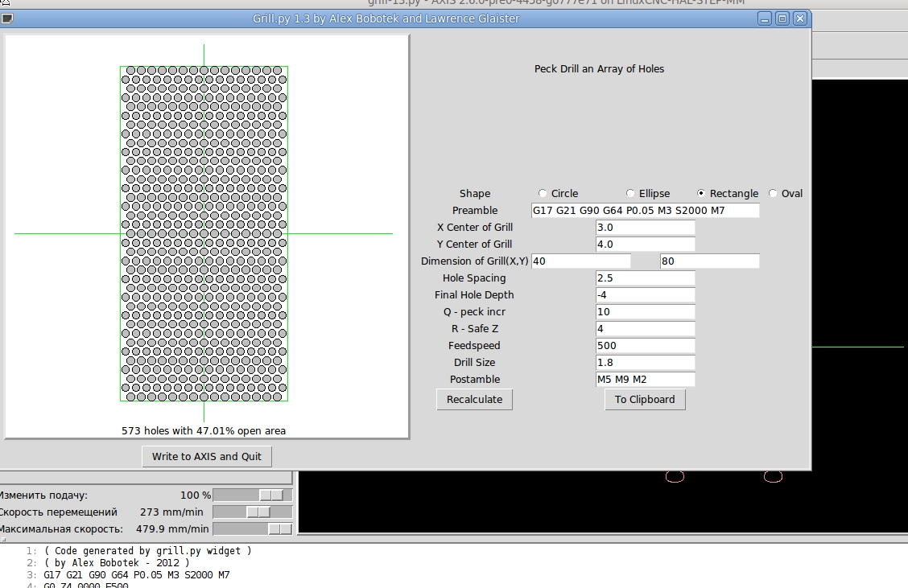Viewport: 908px width, 588px height.
Task: Click Write to AXIS and Quit
Action: pos(207,457)
